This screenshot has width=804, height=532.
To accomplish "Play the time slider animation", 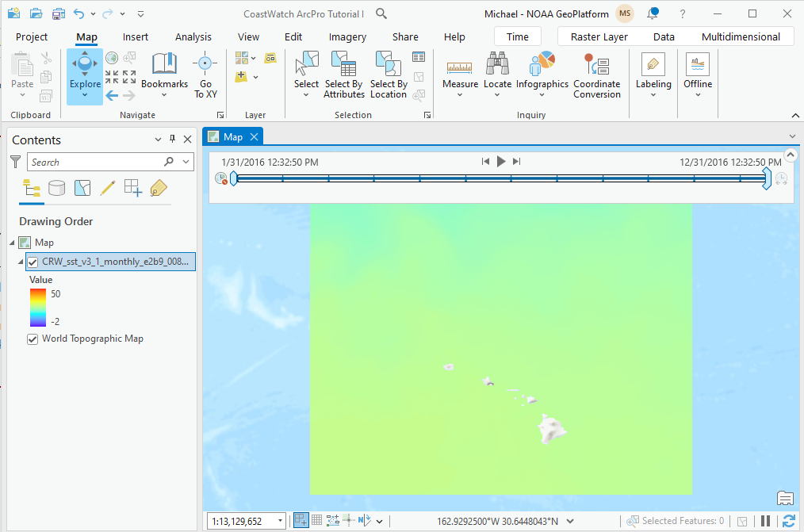I will point(501,162).
